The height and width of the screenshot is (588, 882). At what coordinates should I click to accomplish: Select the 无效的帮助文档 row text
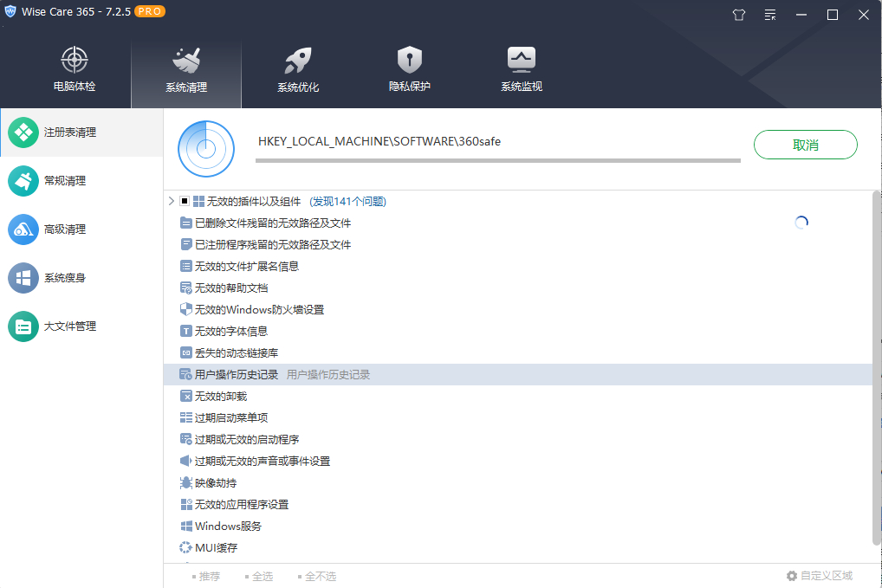[x=231, y=288]
